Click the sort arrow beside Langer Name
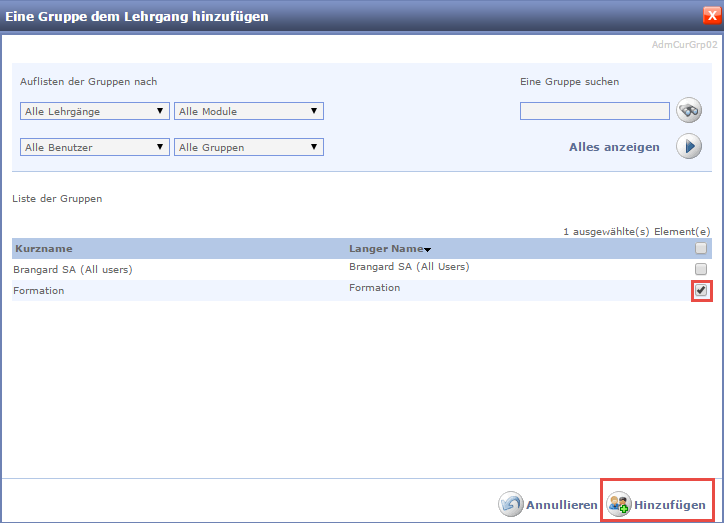Image resolution: width=724 pixels, height=523 pixels. 428,249
